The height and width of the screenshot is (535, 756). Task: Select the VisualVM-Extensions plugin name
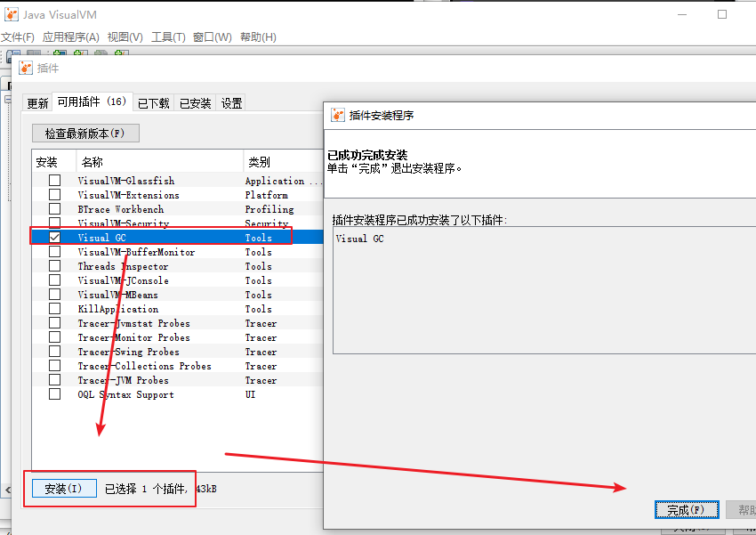point(128,195)
